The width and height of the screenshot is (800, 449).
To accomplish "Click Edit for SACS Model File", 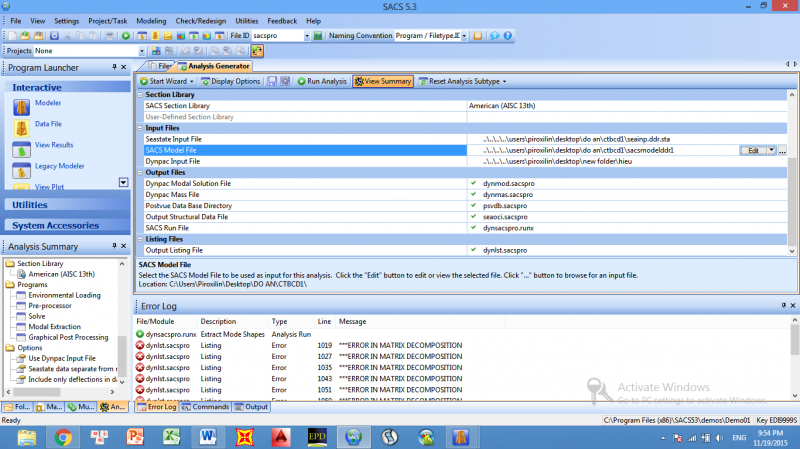I will 753,150.
